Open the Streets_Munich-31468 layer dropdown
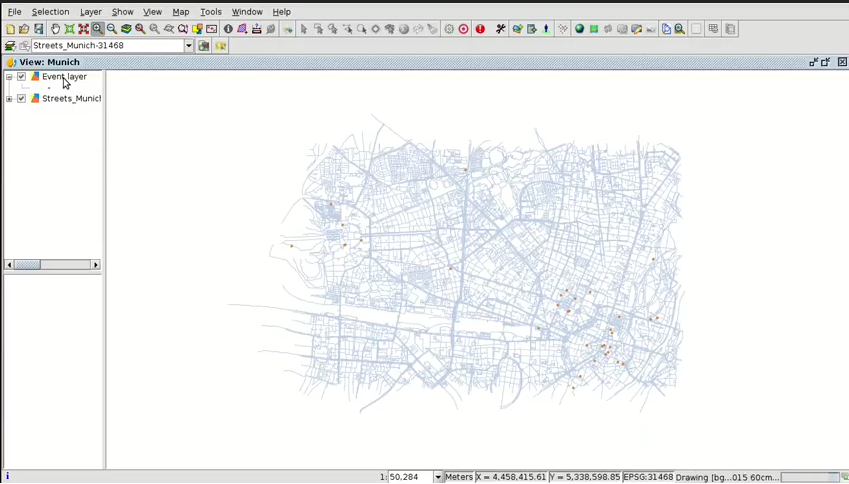The image size is (849, 484). pyautogui.click(x=188, y=46)
